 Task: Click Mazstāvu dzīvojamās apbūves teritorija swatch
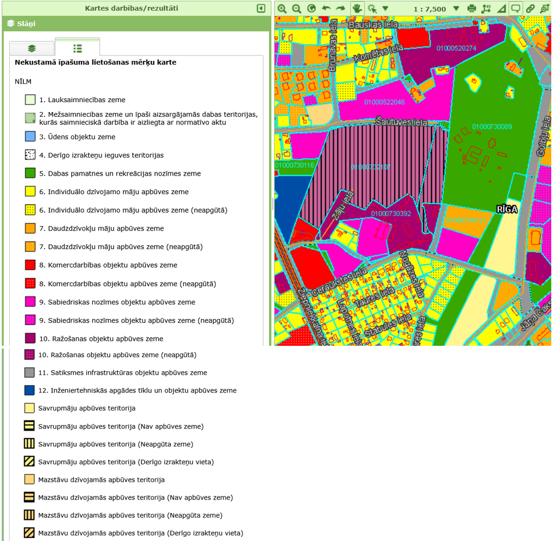tap(29, 480)
